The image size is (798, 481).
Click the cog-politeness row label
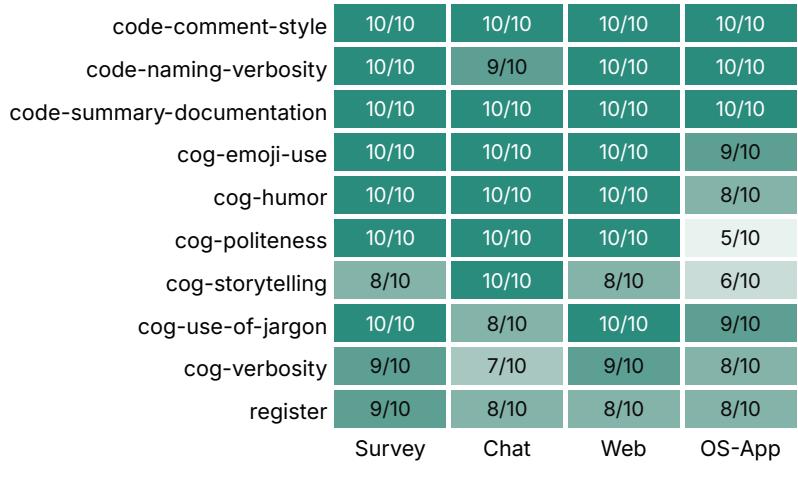[251, 241]
